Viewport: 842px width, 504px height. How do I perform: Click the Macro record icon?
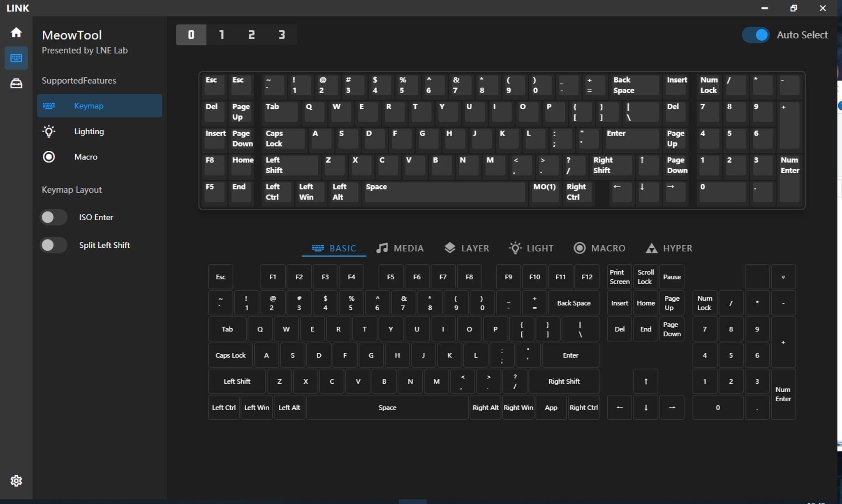[x=49, y=157]
